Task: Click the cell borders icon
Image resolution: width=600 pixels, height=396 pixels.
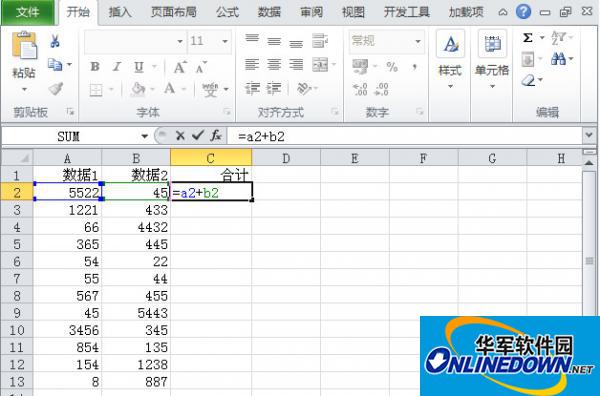Action: point(96,90)
